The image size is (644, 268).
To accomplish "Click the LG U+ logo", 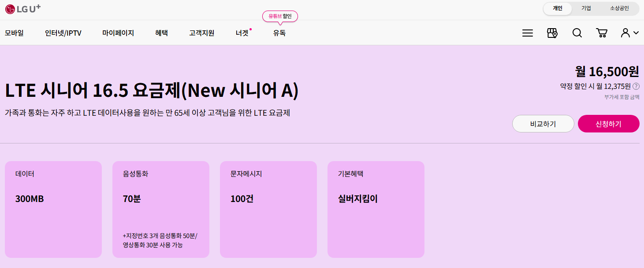I will pyautogui.click(x=23, y=8).
